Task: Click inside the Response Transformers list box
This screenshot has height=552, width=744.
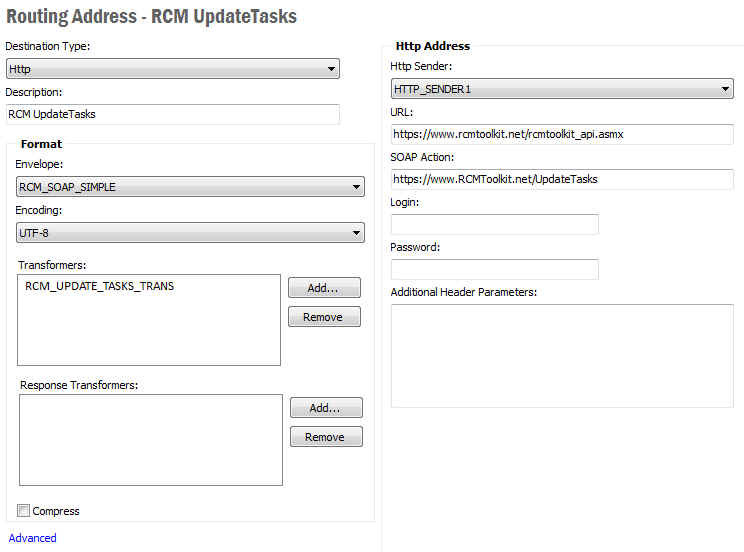Action: pos(150,439)
